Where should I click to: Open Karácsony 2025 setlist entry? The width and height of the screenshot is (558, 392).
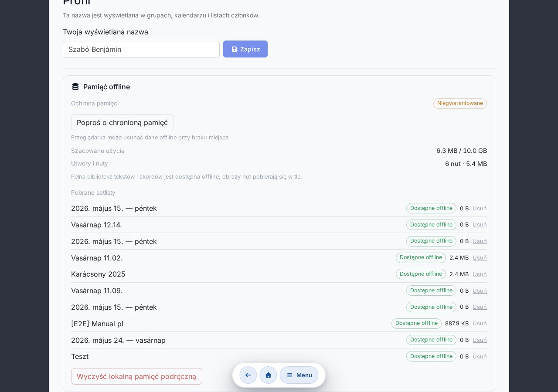coord(98,274)
